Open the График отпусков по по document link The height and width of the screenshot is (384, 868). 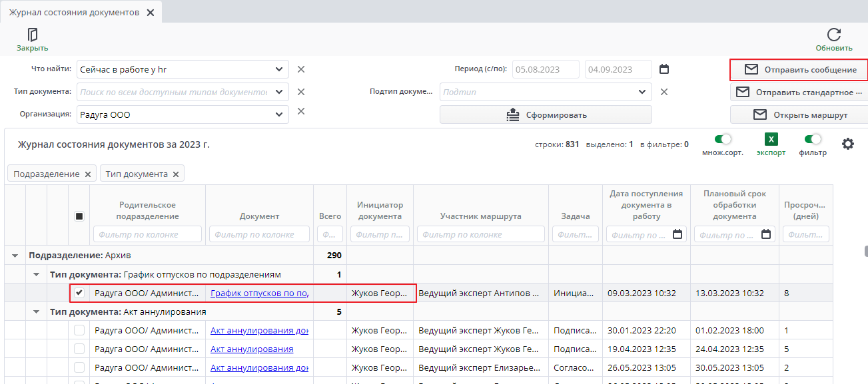click(259, 293)
